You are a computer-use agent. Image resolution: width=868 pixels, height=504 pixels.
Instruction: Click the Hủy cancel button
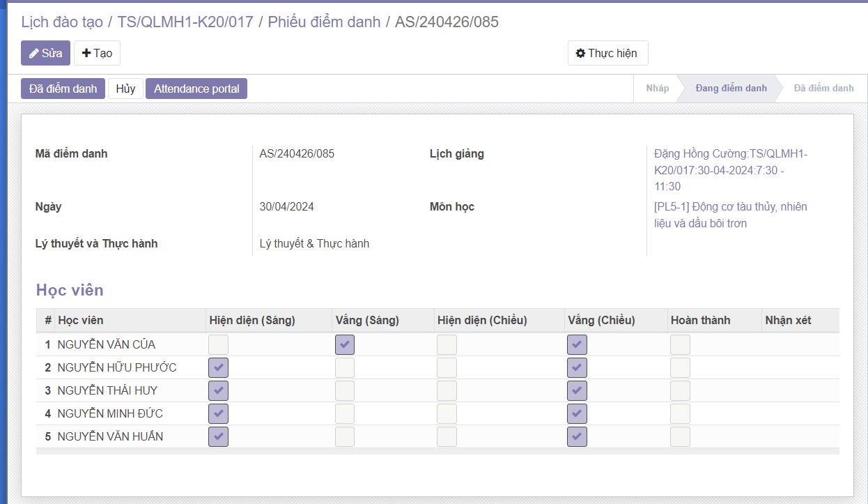click(125, 89)
